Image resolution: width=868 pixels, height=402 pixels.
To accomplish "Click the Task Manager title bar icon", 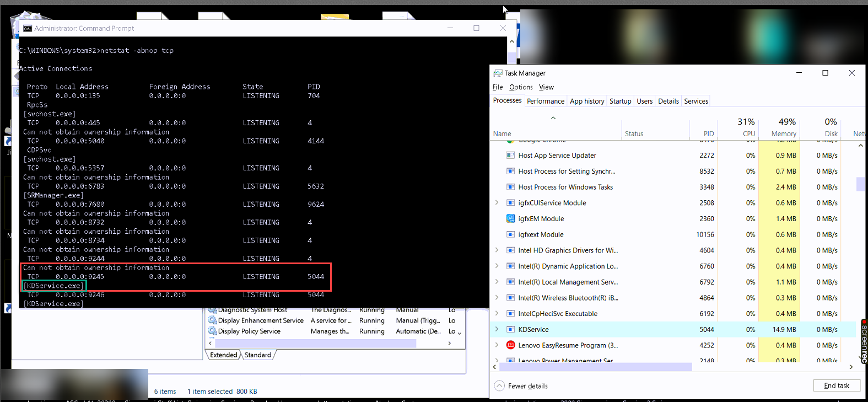I will 498,73.
